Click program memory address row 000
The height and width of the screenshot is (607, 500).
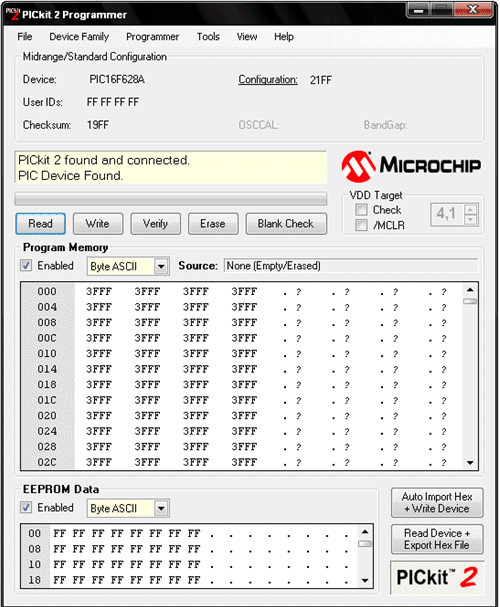47,291
